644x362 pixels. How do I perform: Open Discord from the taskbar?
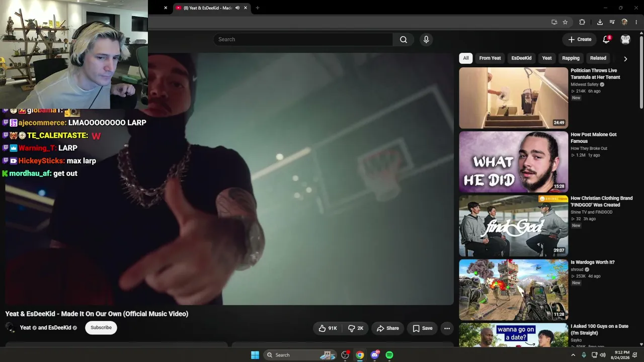[375, 355]
